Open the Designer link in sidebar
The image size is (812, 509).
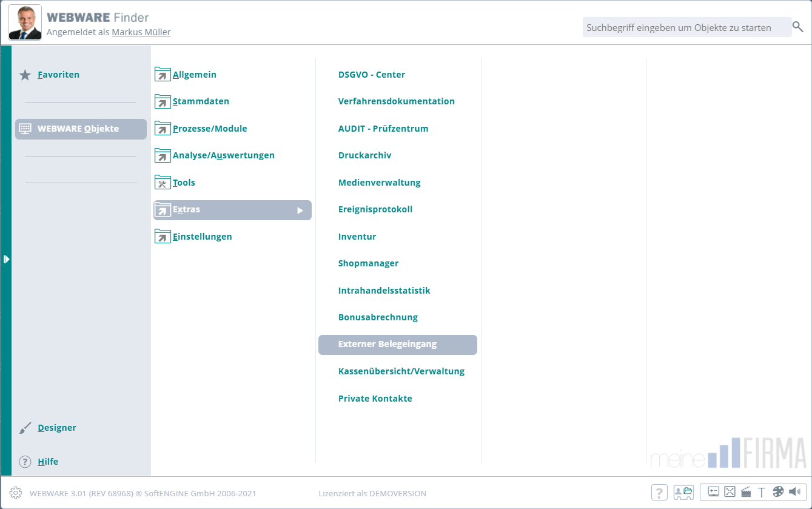point(56,428)
